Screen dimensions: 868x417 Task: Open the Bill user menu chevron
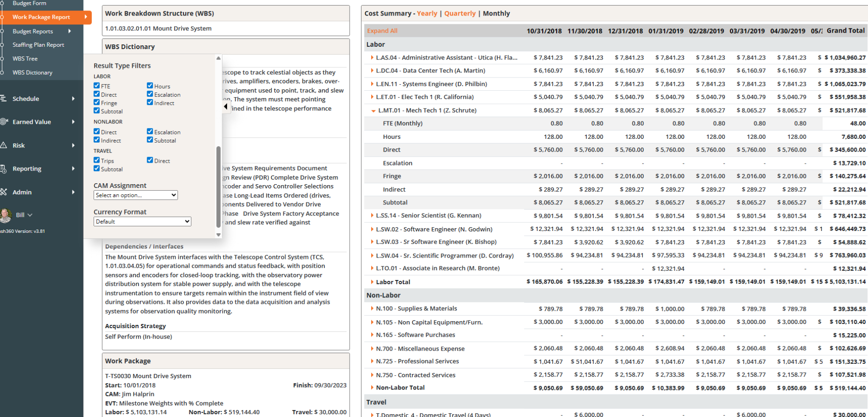pos(30,215)
